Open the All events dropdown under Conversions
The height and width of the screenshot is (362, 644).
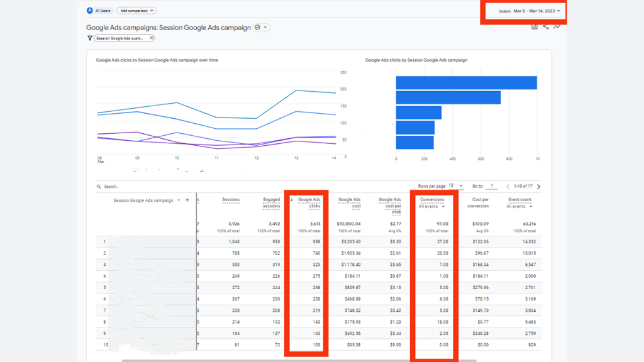coord(431,207)
